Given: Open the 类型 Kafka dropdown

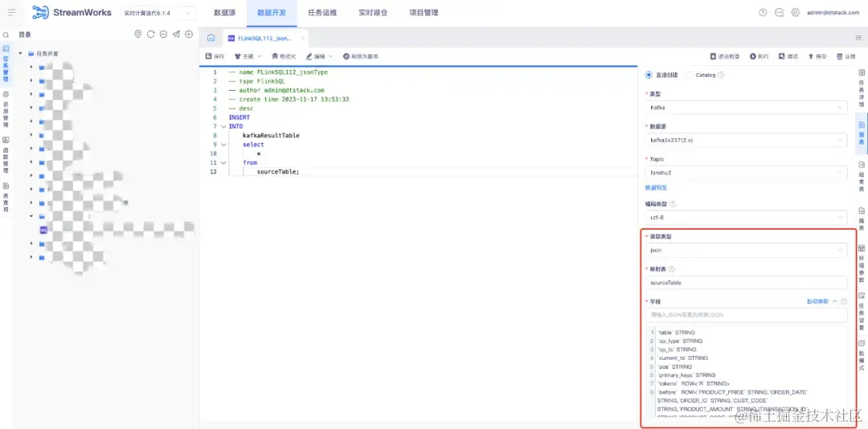Looking at the screenshot, I should pos(746,108).
